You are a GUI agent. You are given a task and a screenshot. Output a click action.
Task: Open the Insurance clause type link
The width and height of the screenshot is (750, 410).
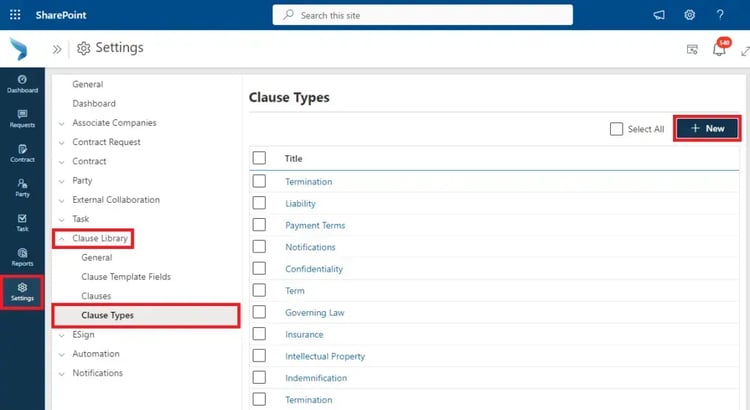(x=304, y=334)
